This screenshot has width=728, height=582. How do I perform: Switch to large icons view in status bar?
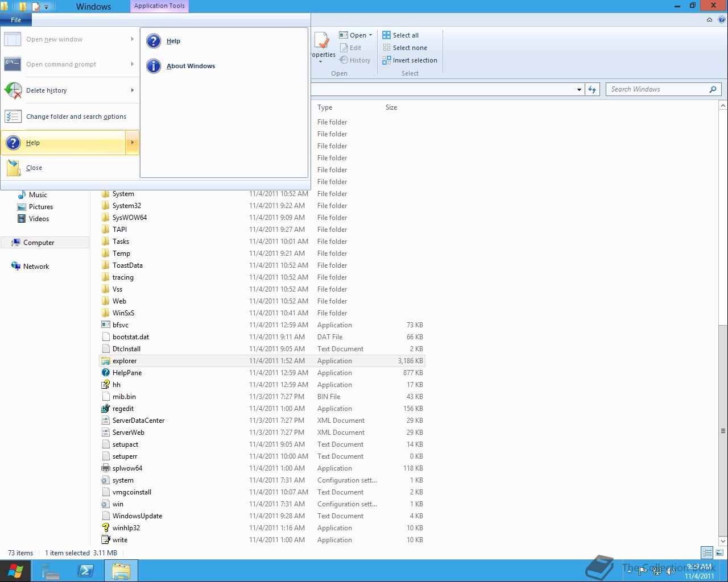[x=719, y=552]
